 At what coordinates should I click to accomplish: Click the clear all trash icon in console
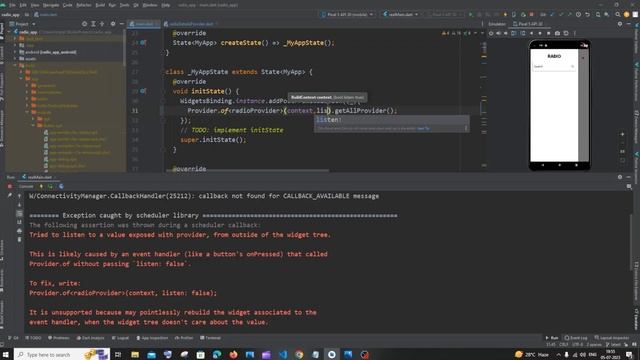[19, 240]
